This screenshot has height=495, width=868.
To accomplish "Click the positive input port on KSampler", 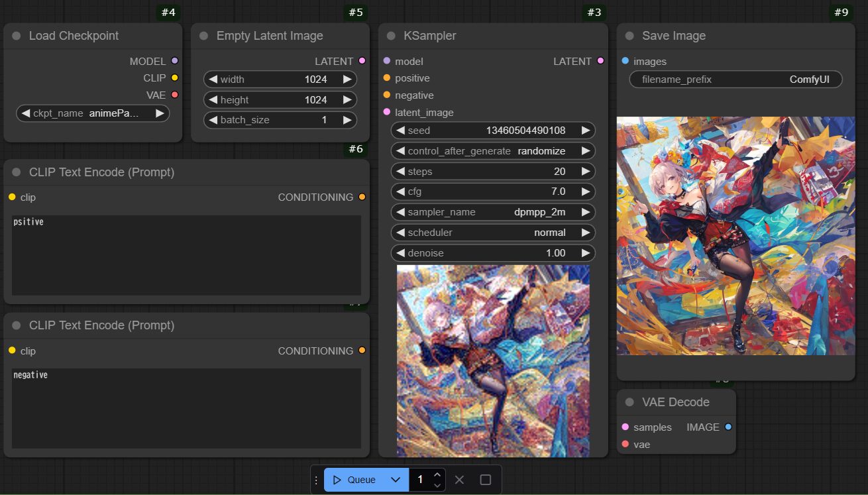I will point(387,78).
